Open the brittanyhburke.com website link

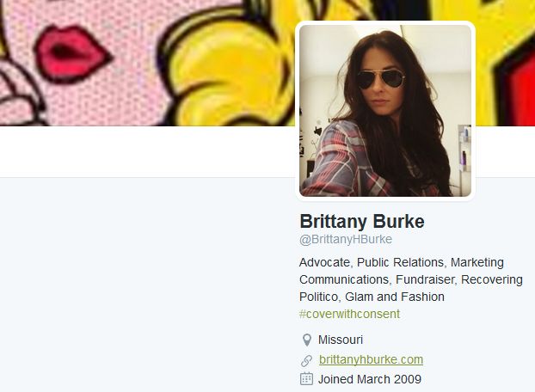point(371,359)
